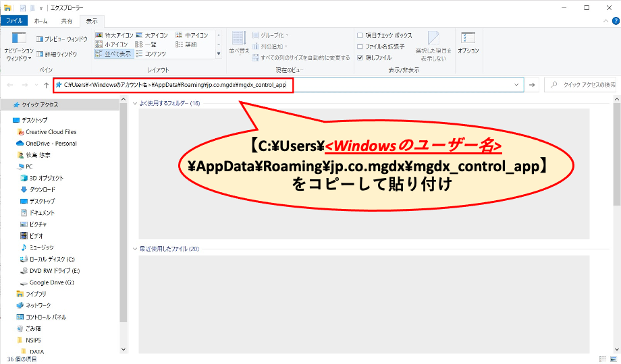Expand the address bar history dropdown
This screenshot has height=364, width=621.
click(x=517, y=85)
